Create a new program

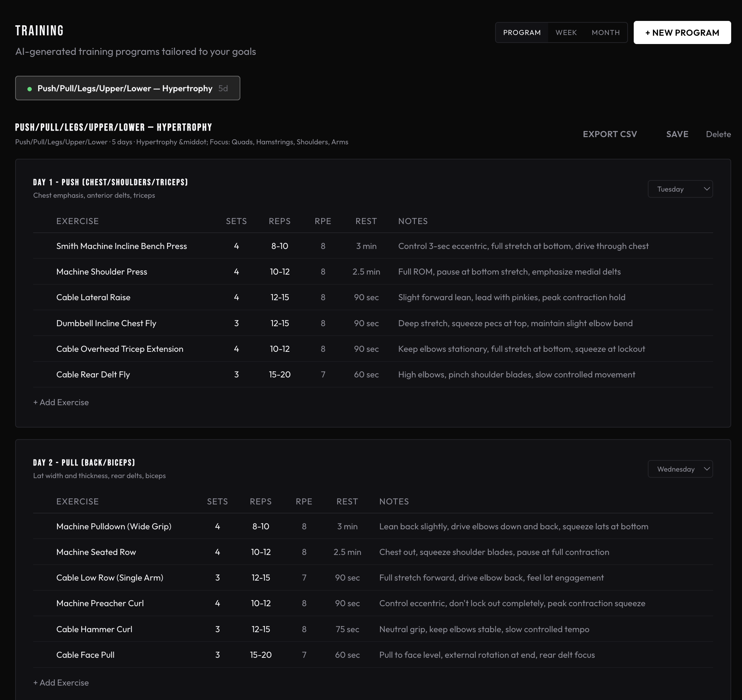(682, 32)
